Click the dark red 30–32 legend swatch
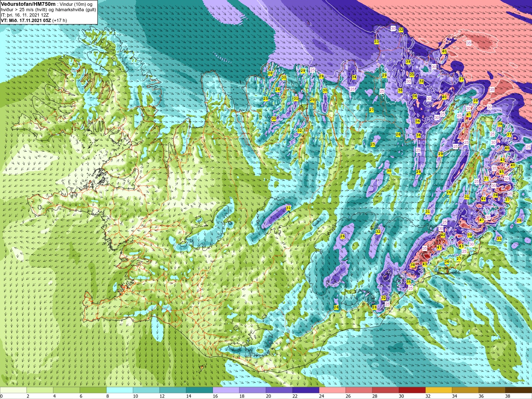The image size is (532, 399). click(x=412, y=390)
